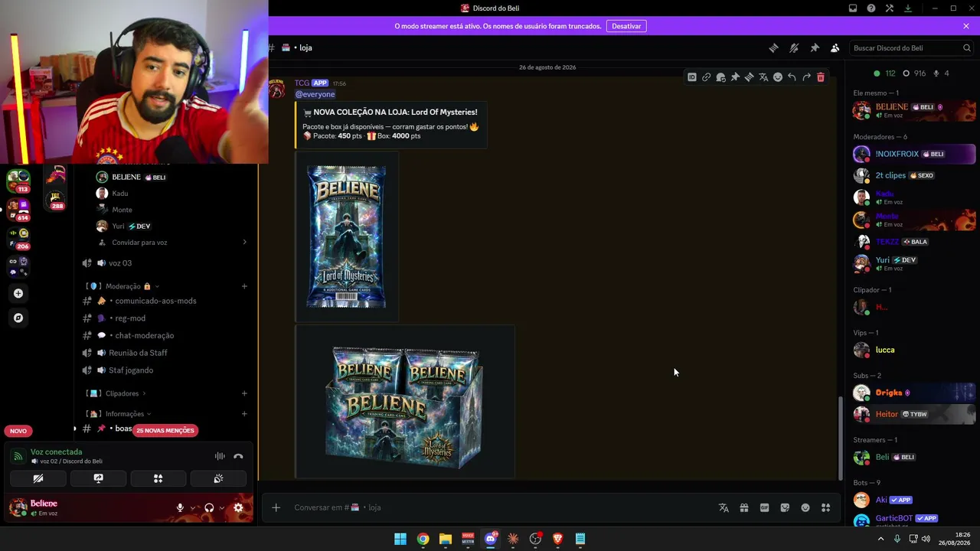Toggle channel notification mute bell

794,47
